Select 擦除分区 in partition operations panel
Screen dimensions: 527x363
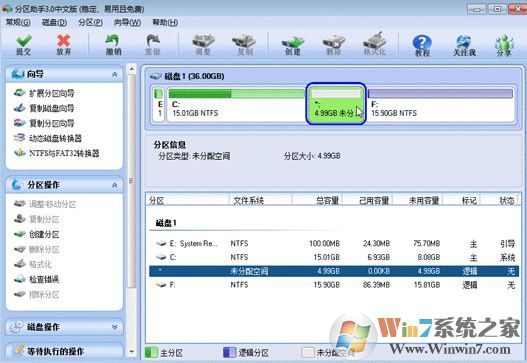37,294
